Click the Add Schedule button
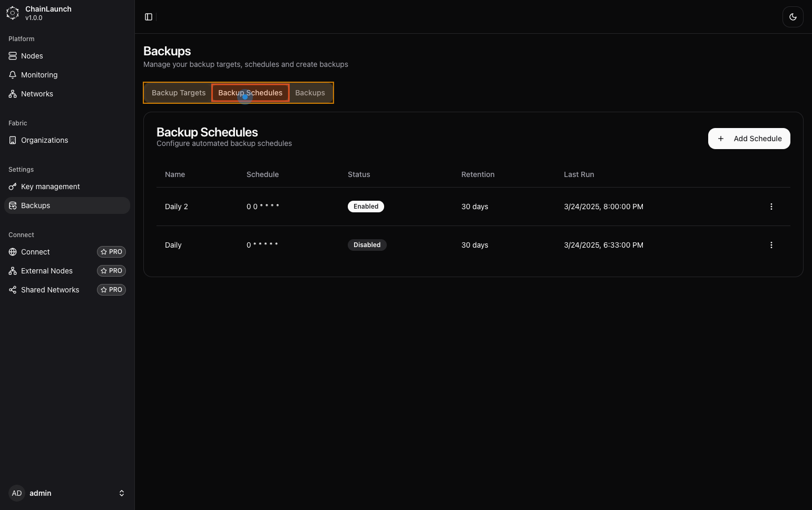 pos(749,139)
